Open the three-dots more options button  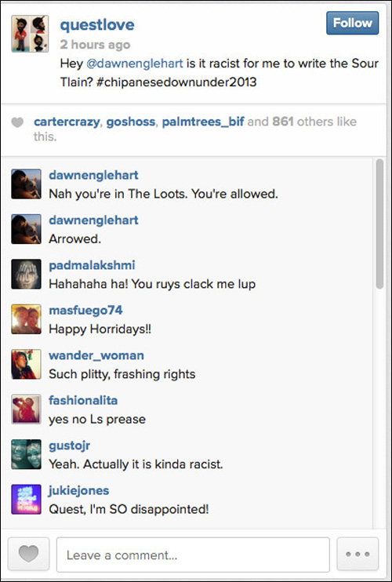tap(358, 555)
